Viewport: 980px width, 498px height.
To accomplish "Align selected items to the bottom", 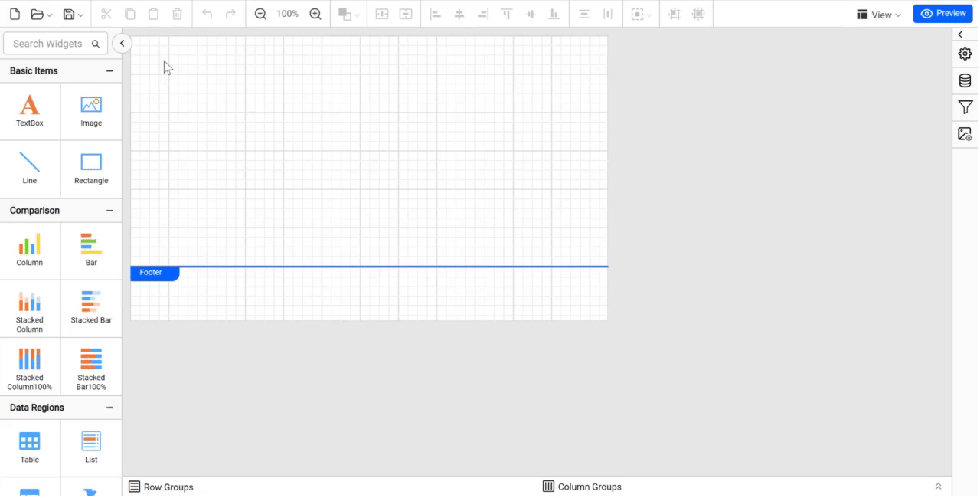I will [554, 14].
